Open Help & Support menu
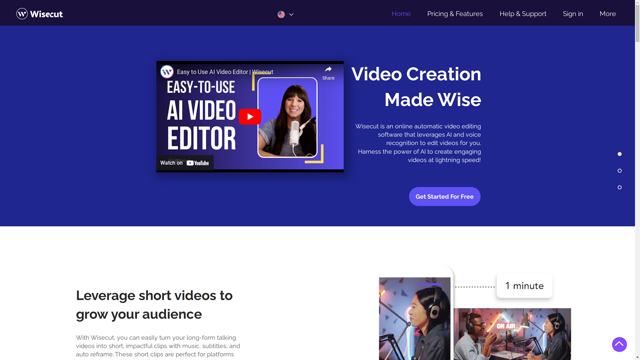The height and width of the screenshot is (360, 640). click(x=523, y=14)
